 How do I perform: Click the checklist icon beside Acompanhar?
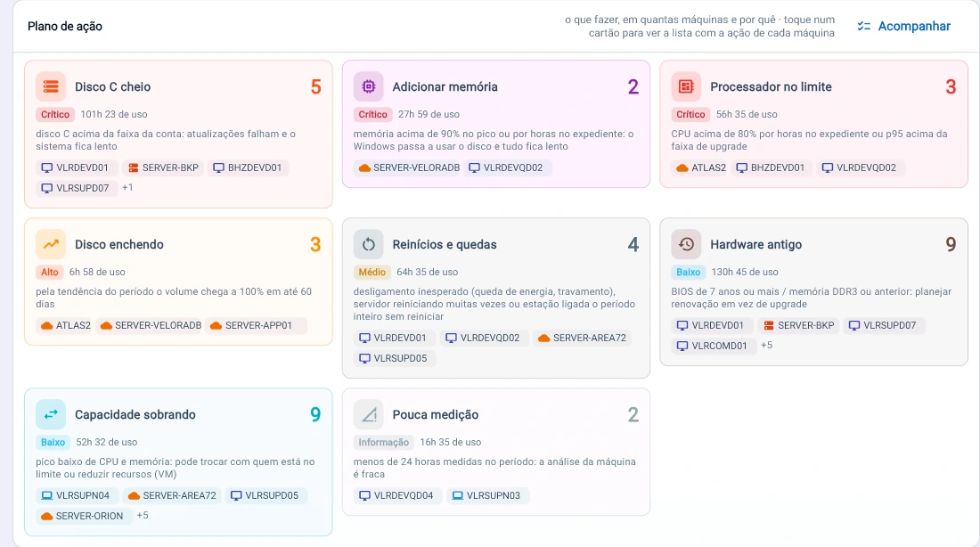(x=864, y=26)
